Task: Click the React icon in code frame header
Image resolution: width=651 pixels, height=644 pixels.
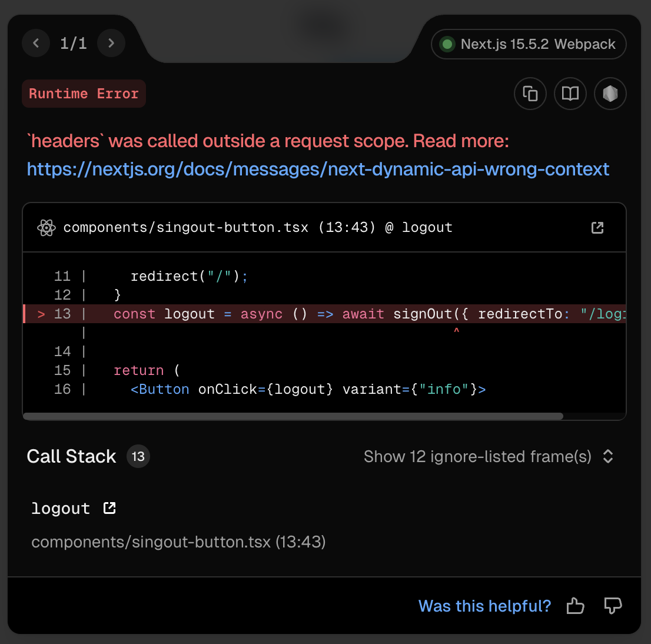Action: click(46, 228)
